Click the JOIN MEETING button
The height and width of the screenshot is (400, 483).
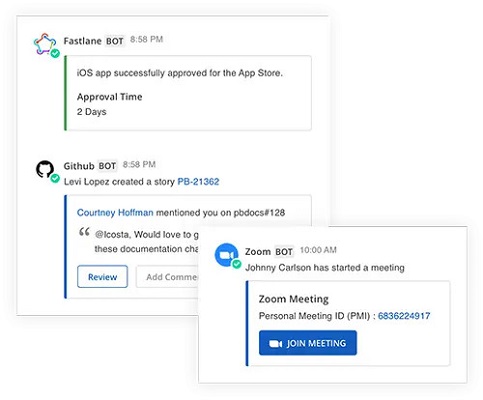[x=308, y=343]
